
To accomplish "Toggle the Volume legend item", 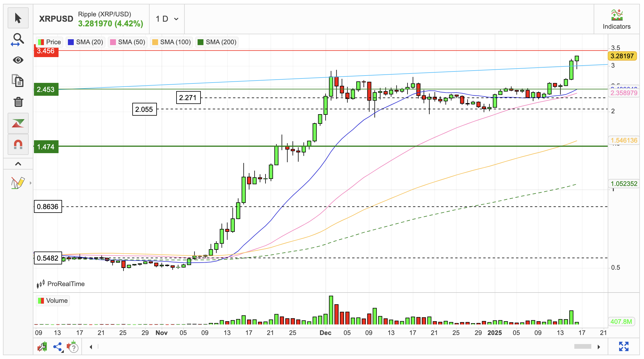I will point(53,301).
